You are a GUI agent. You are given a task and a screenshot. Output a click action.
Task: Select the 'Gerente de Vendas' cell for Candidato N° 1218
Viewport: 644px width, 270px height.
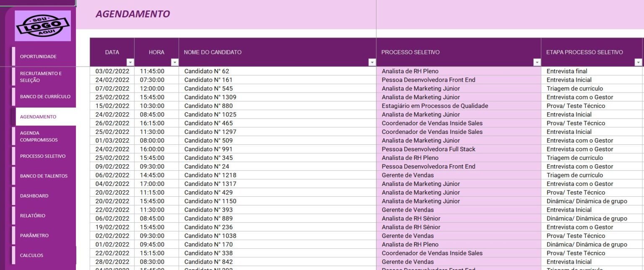point(459,175)
